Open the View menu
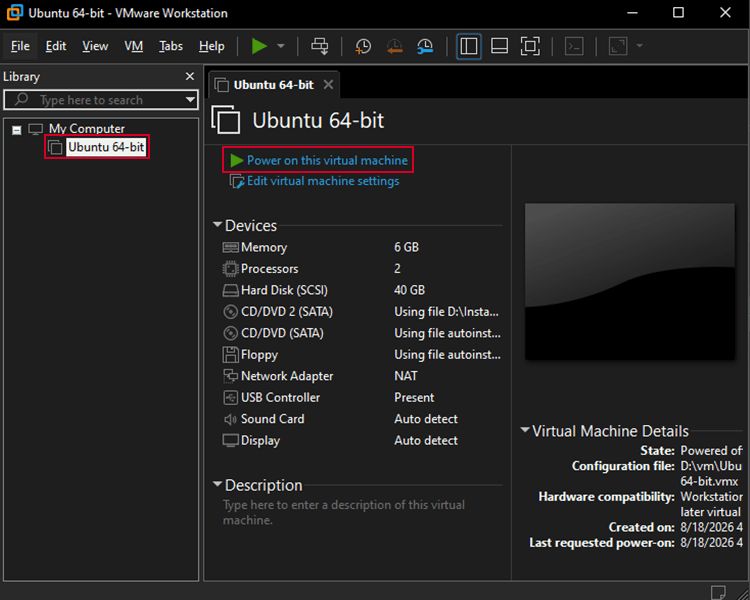 [95, 46]
